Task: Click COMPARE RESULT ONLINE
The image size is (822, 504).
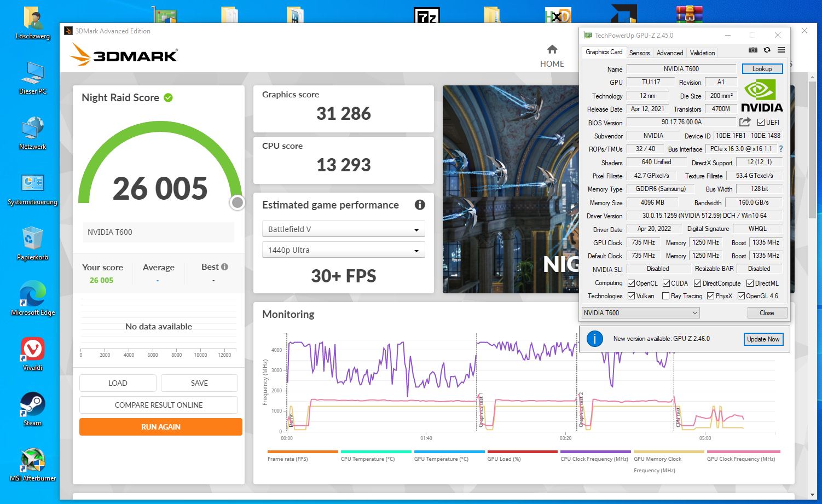Action: [159, 405]
